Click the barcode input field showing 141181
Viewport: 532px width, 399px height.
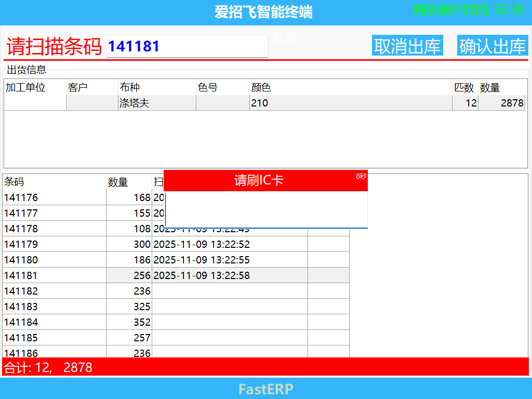(187, 46)
